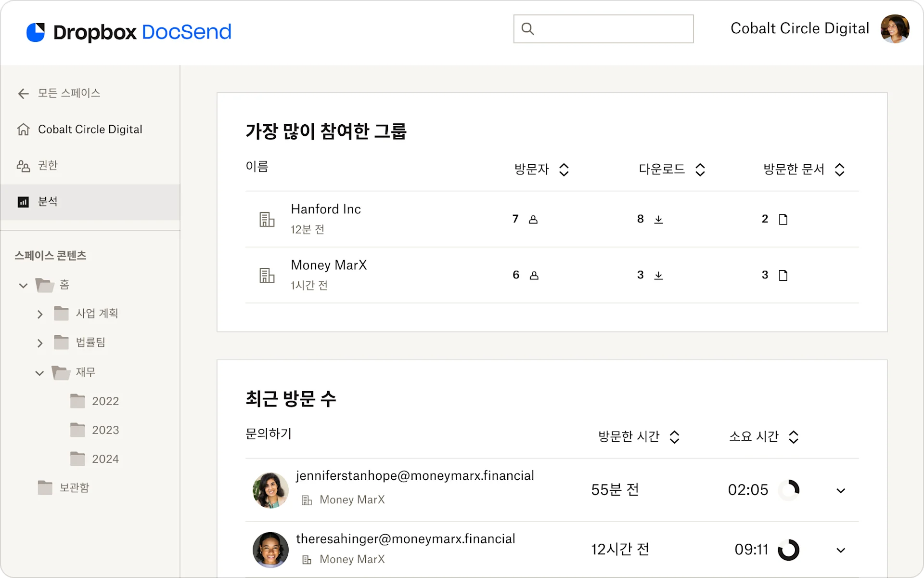Open Cobalt Circle Digital sidebar item
Screen dimensions: 924x578
click(90, 129)
